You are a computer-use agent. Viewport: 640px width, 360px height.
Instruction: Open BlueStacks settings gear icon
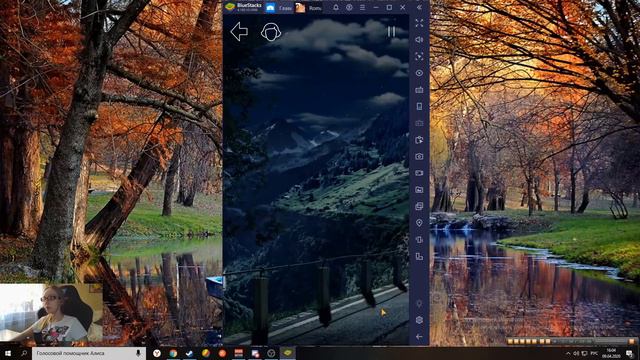(x=419, y=320)
